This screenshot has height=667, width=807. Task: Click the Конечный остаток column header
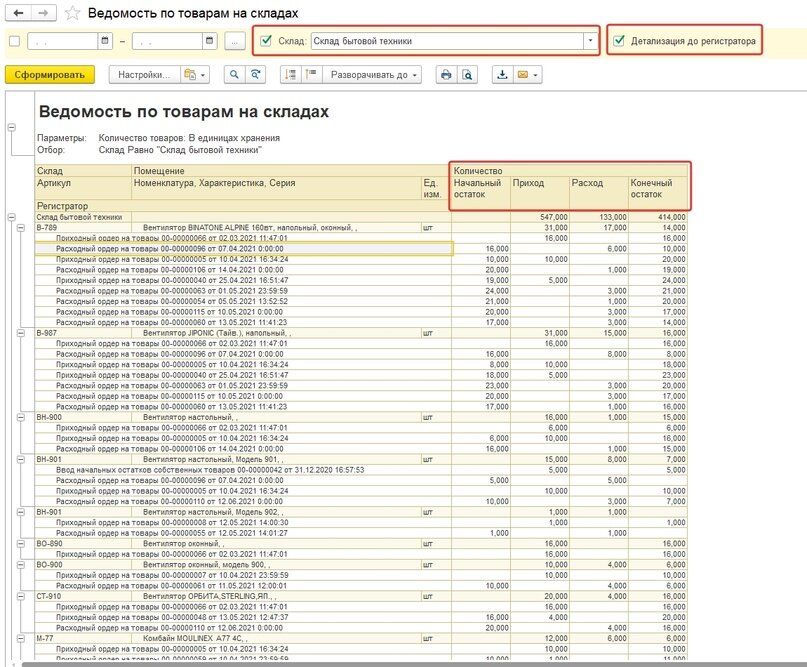658,188
